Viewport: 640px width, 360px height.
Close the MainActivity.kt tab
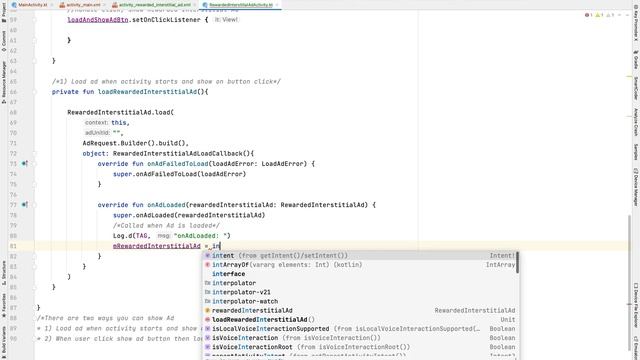(x=52, y=5)
